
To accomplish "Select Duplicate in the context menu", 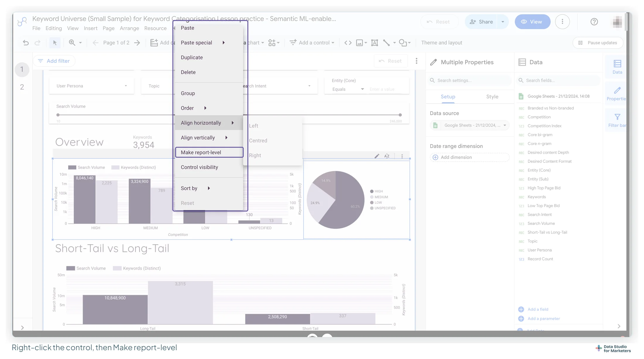I will pos(209,57).
